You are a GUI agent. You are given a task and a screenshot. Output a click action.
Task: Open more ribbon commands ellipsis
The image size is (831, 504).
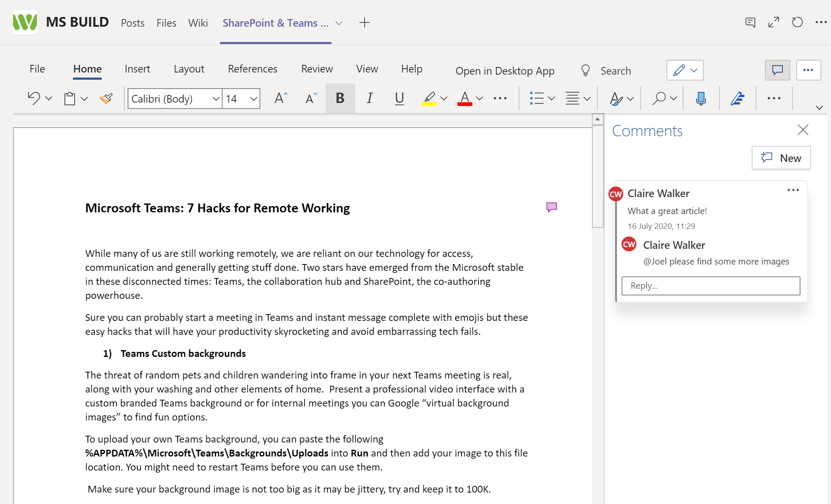click(774, 98)
